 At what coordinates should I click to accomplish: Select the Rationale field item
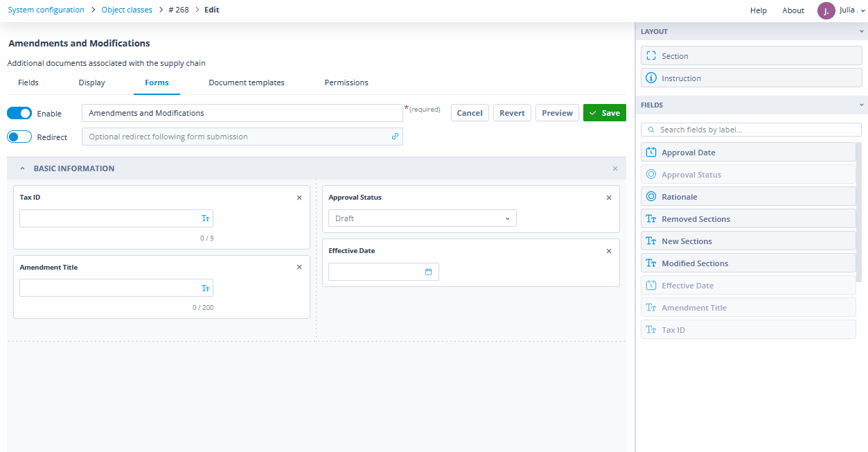click(749, 197)
